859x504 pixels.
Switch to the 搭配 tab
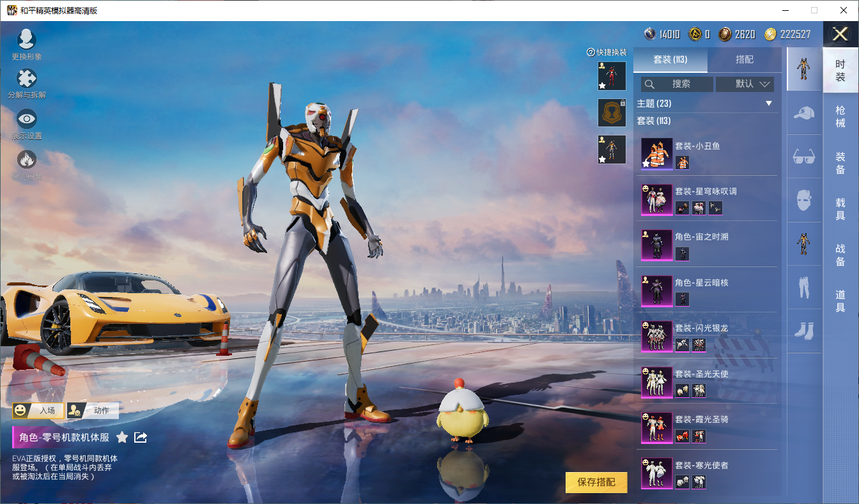tap(745, 59)
